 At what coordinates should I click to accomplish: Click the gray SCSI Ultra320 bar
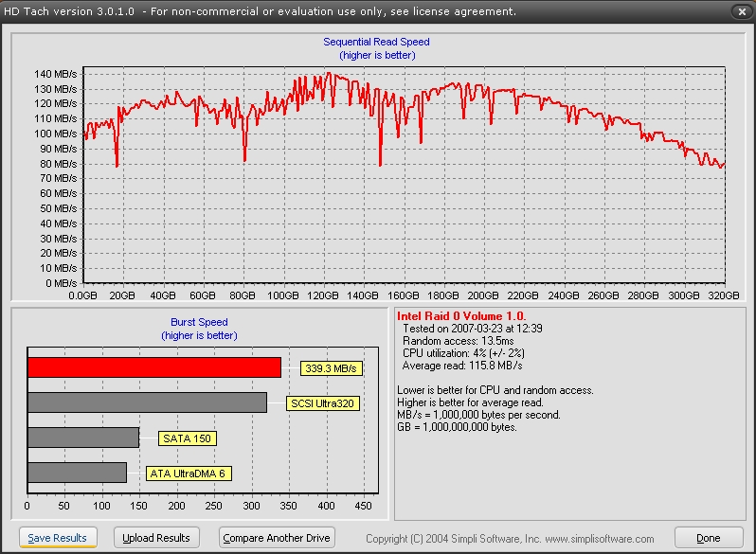click(x=147, y=402)
